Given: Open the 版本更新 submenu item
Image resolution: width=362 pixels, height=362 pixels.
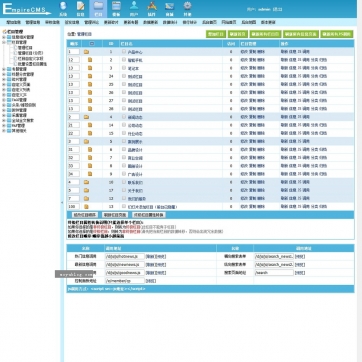Looking at the screenshot, I should (x=268, y=22).
